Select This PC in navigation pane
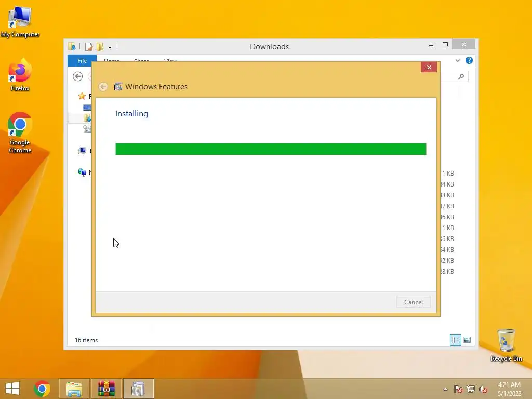532x399 pixels. click(x=82, y=151)
